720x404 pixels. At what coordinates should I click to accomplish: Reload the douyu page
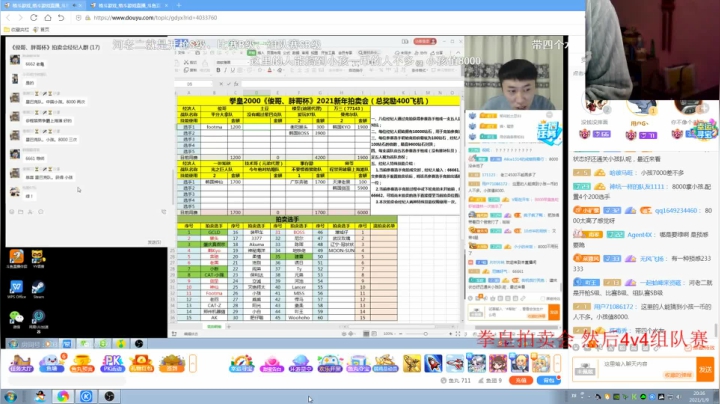tap(34, 17)
